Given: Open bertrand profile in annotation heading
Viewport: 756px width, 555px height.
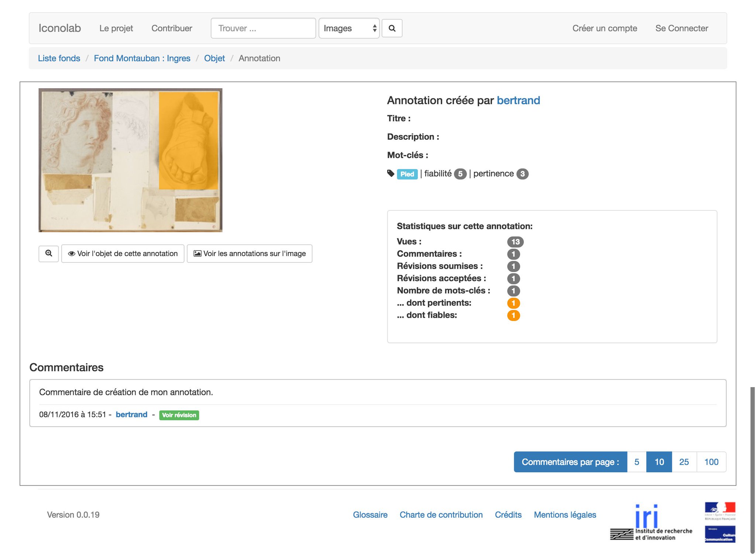Looking at the screenshot, I should [518, 100].
